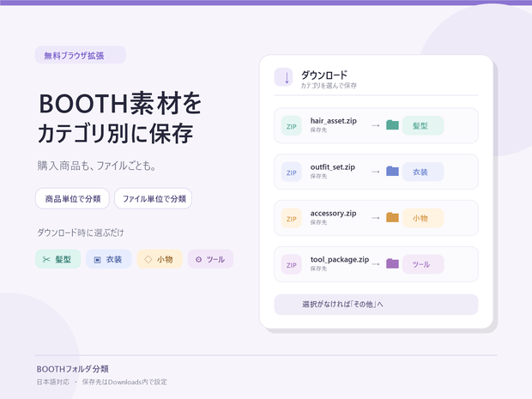The image size is (532, 399).
Task: Click the 小物 text in the orange chip
Action: 165,259
